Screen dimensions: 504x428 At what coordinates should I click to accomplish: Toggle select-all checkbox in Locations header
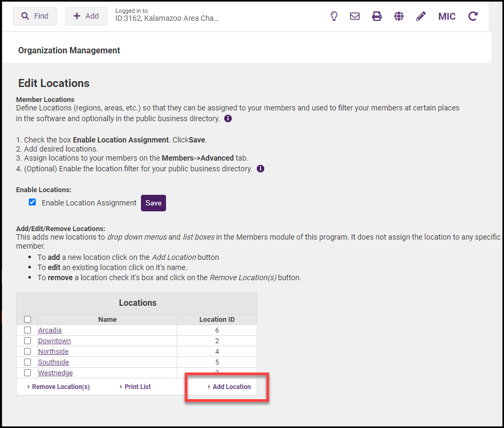(x=27, y=319)
